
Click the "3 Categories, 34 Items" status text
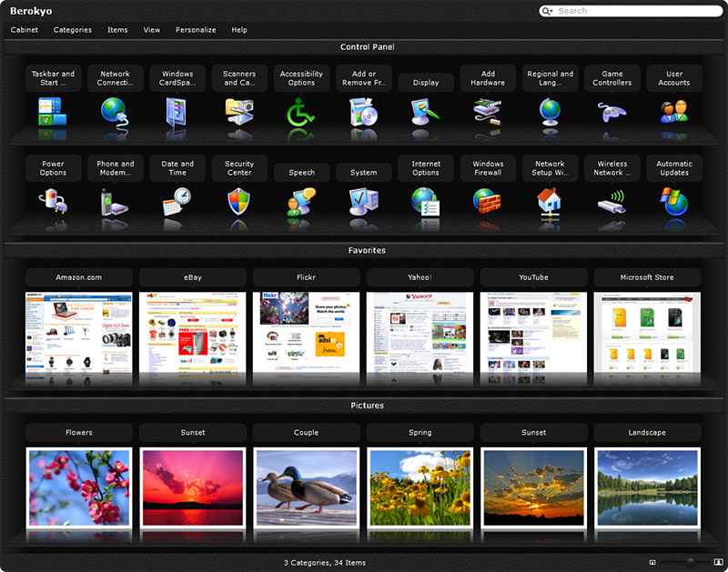(x=325, y=563)
